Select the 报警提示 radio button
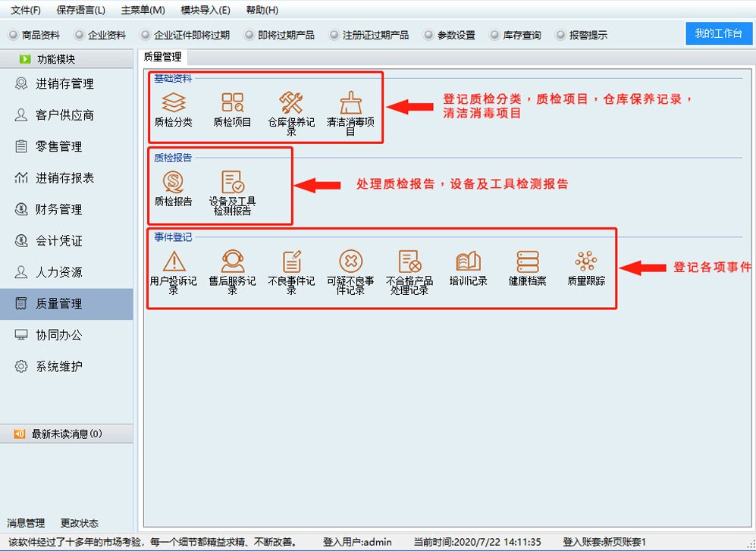This screenshot has width=756, height=551. tap(560, 35)
